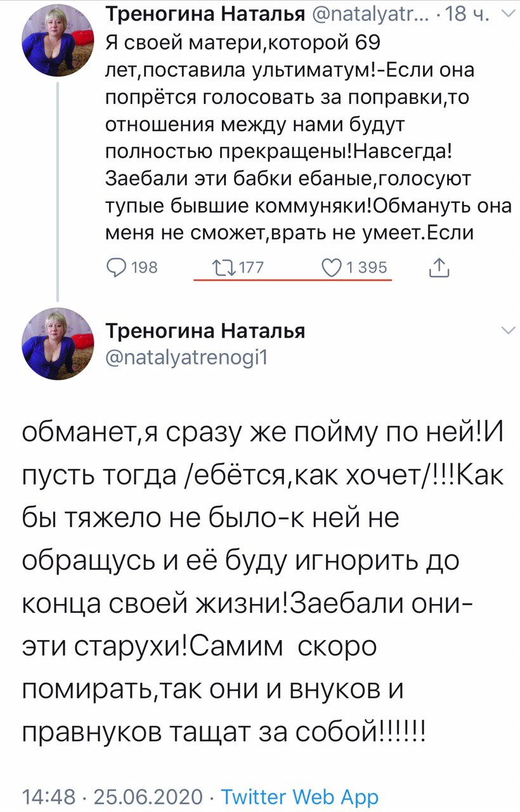Click the 177 retweets count
Screen dimensions: 520x812
[250, 268]
